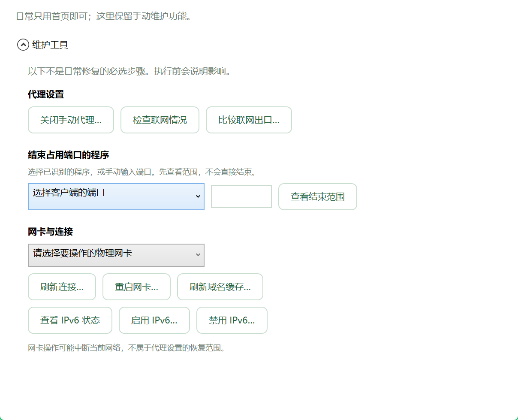Screen dimensions: 518x420
Task: Click the 维护工具 heading label
Action: point(50,45)
